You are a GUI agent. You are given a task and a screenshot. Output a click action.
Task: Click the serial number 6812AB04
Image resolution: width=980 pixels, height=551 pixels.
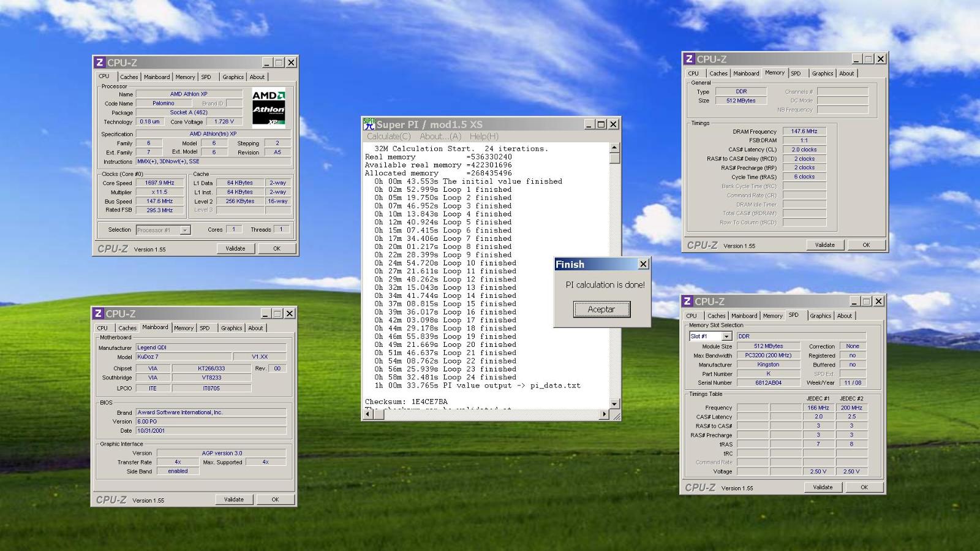[x=768, y=382]
